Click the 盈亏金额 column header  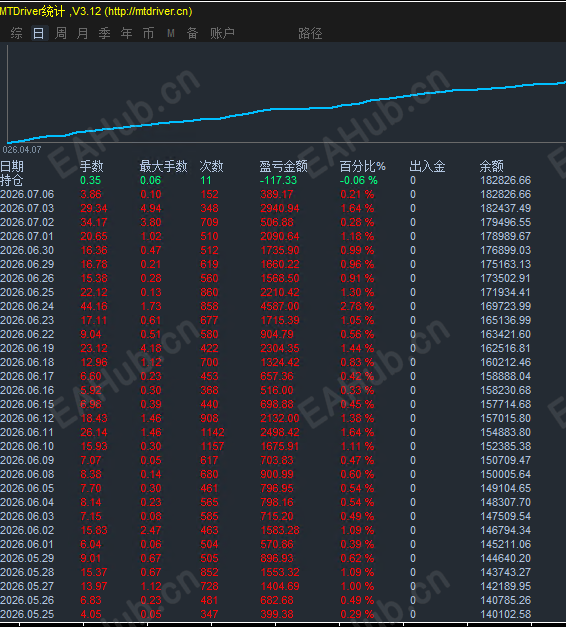(x=283, y=166)
